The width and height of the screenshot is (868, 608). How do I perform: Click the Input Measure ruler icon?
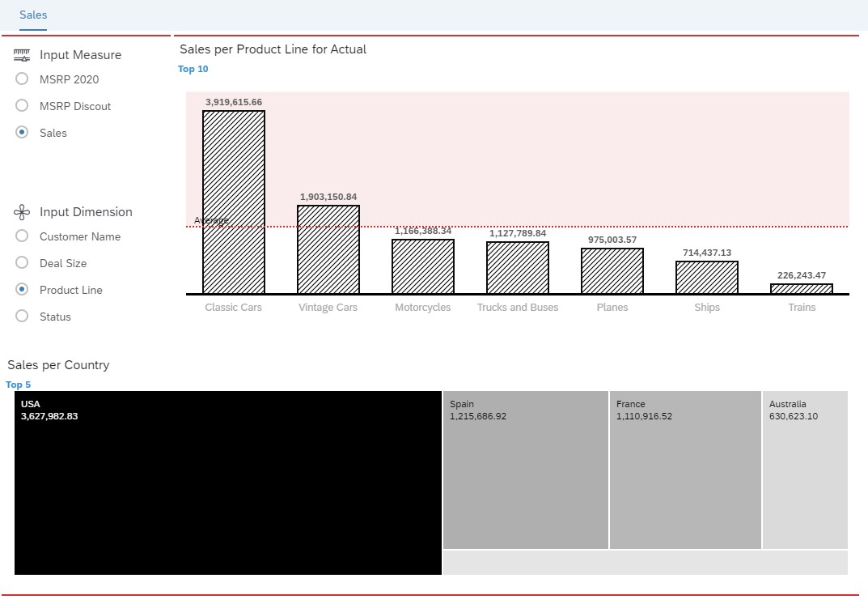click(x=21, y=54)
